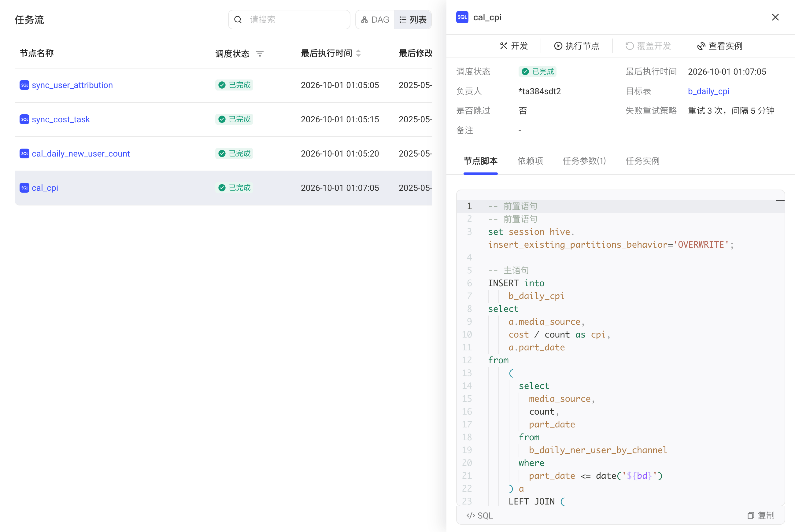The height and width of the screenshot is (532, 795).
Task: Click SQL icon beside sync_user_attribution
Action: (24, 85)
